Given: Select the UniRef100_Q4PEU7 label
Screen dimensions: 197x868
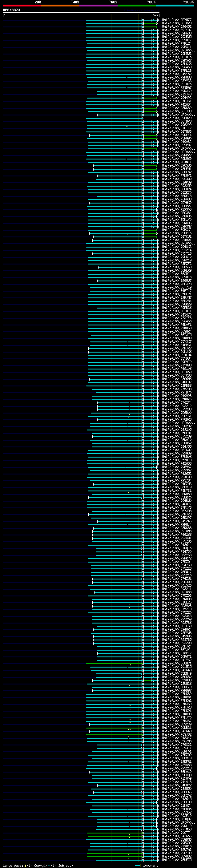Looking at the screenshot, I should (177, 382).
